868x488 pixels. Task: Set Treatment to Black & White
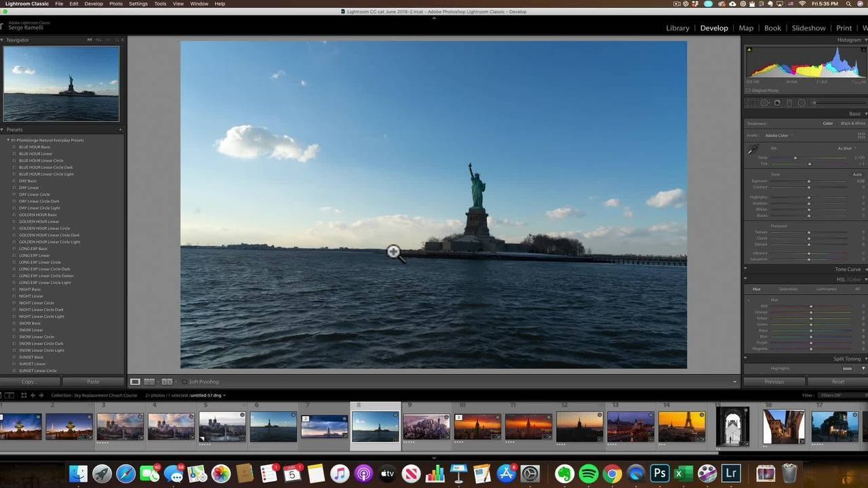tap(853, 123)
